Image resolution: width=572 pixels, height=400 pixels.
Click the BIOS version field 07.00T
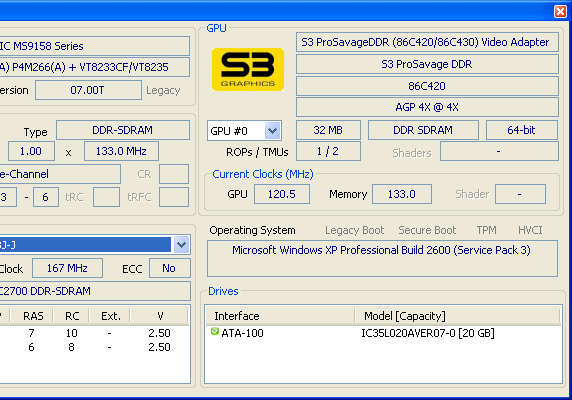88,90
